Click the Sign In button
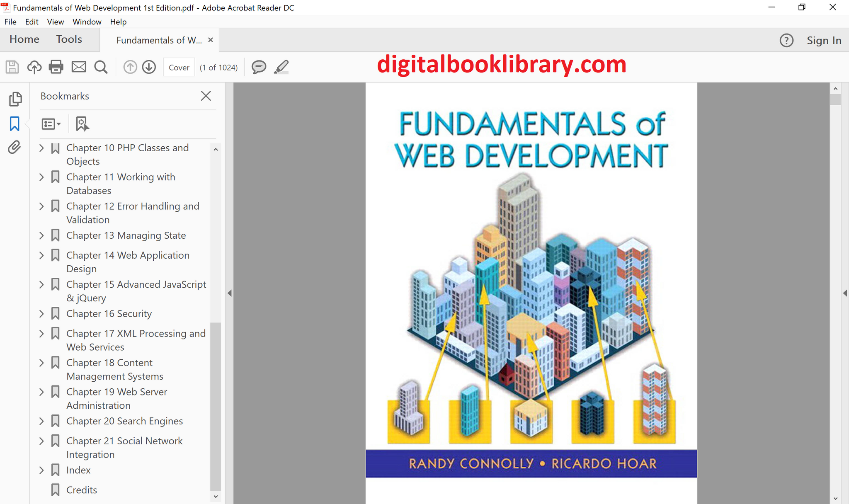 coord(823,41)
